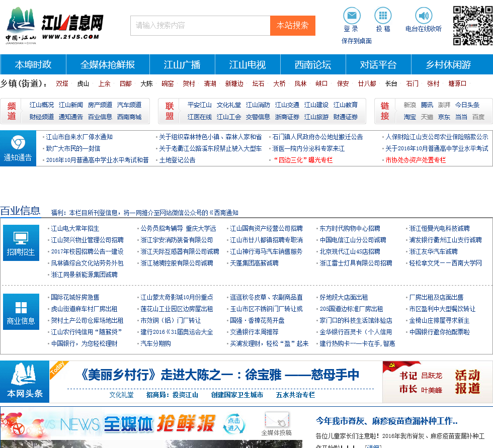The width and height of the screenshot is (493, 448).
Task: Open listing 国际花城好房急售
Action: [x=75, y=297]
